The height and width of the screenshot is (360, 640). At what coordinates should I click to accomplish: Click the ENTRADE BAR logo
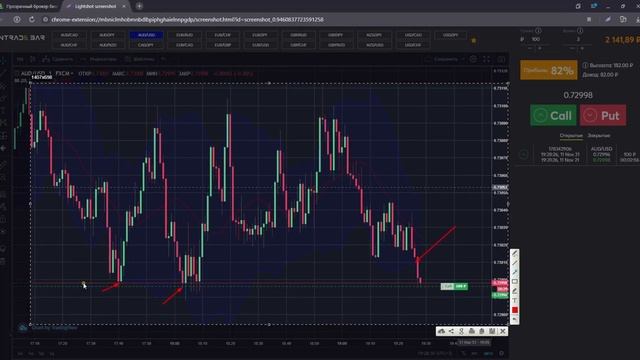(22, 38)
